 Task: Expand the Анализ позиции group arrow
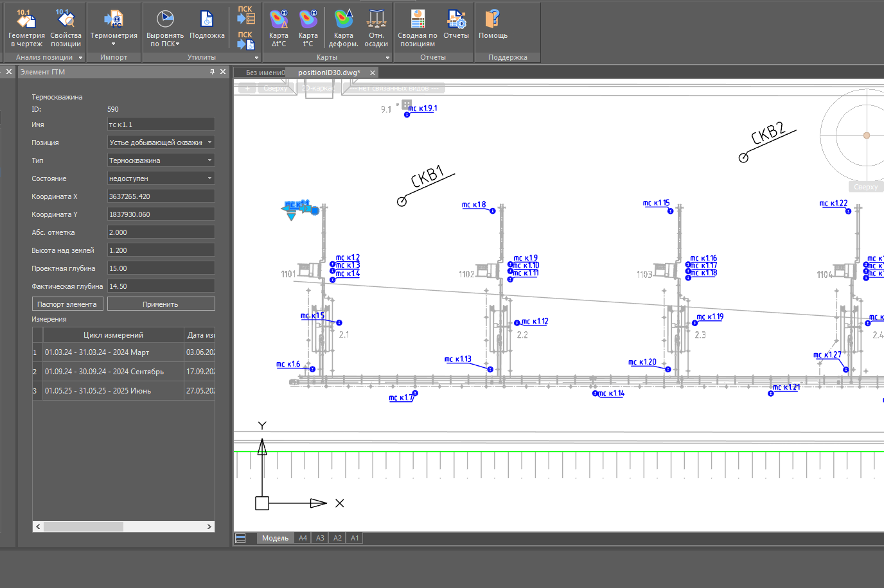80,58
